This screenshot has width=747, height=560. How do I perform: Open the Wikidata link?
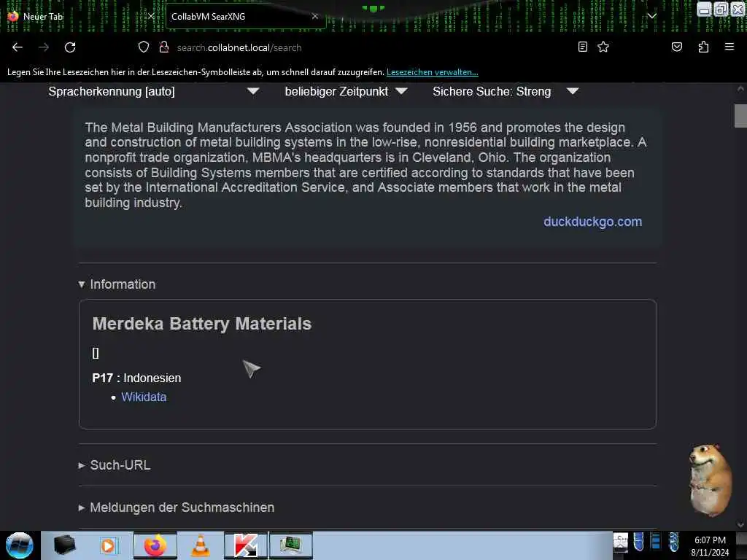144,397
